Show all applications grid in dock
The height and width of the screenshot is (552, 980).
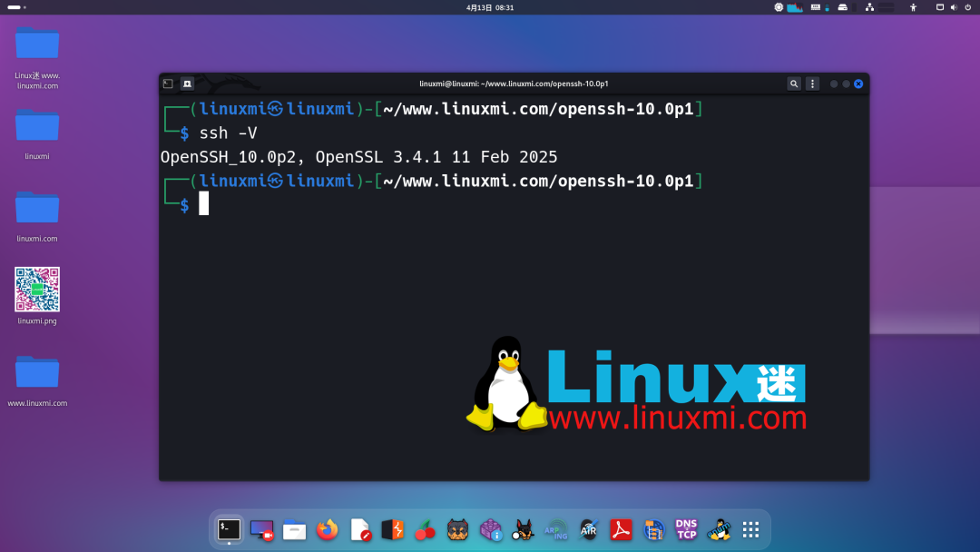(751, 530)
